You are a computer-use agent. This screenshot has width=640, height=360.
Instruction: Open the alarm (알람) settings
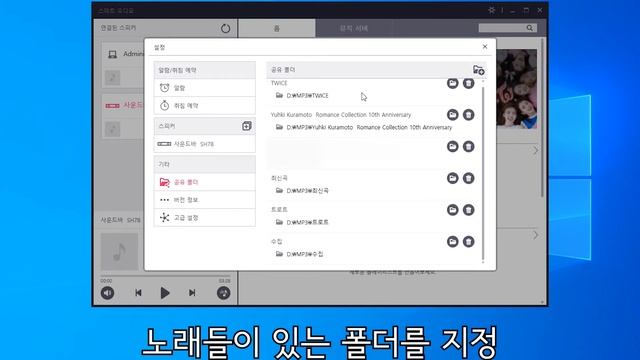point(204,88)
